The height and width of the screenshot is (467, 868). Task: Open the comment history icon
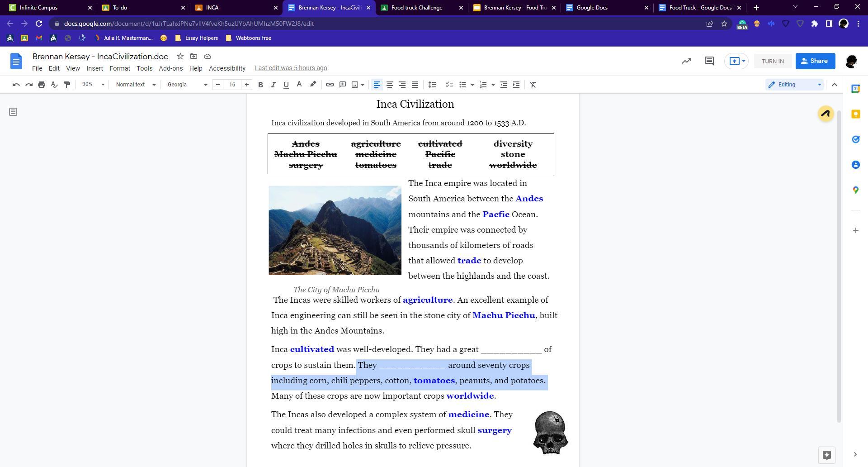coord(709,61)
